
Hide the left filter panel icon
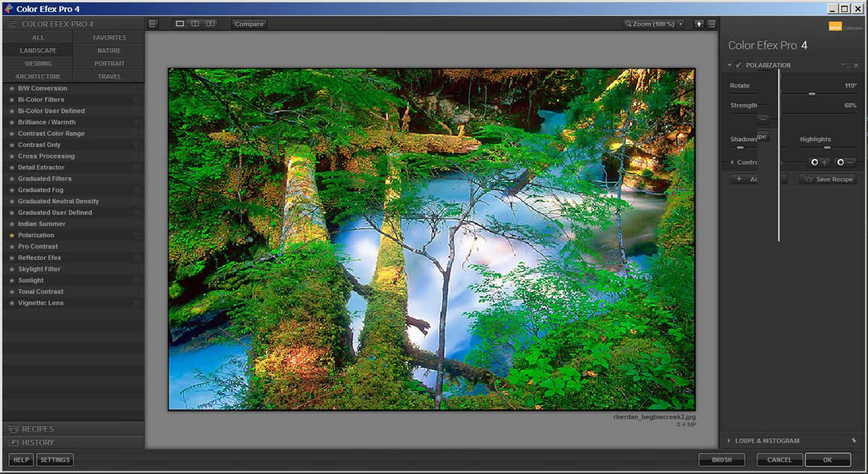[153, 24]
